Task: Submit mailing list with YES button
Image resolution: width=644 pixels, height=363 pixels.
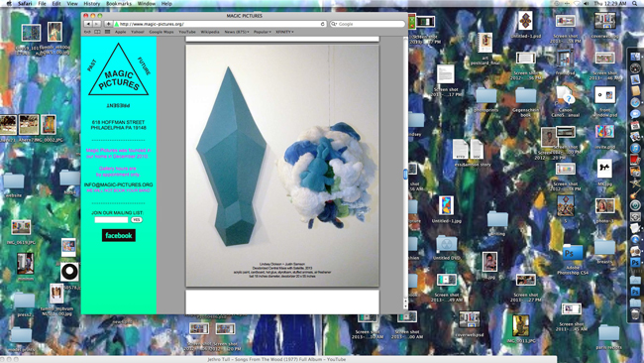Action: [137, 220]
